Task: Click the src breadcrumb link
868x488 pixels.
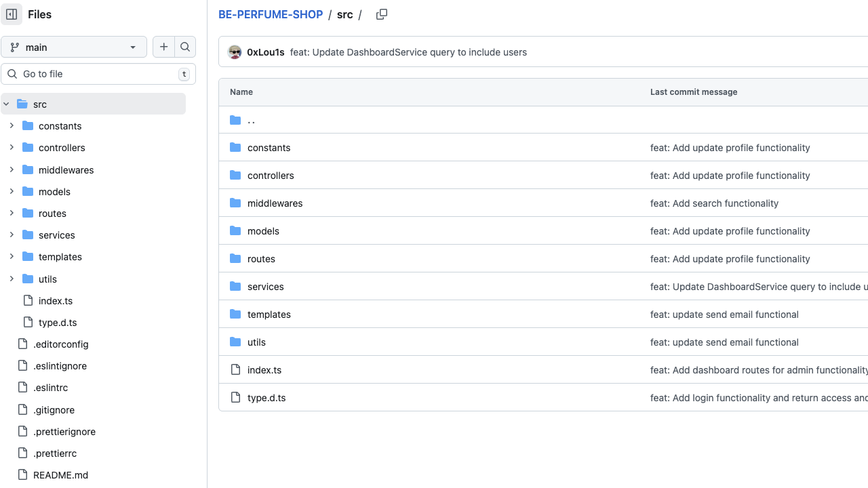Action: coord(344,14)
